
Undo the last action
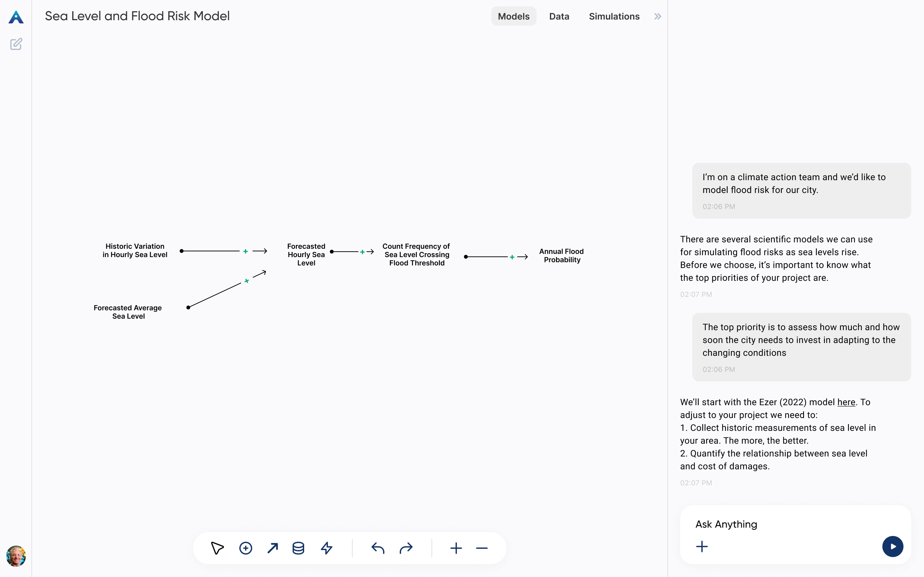378,548
